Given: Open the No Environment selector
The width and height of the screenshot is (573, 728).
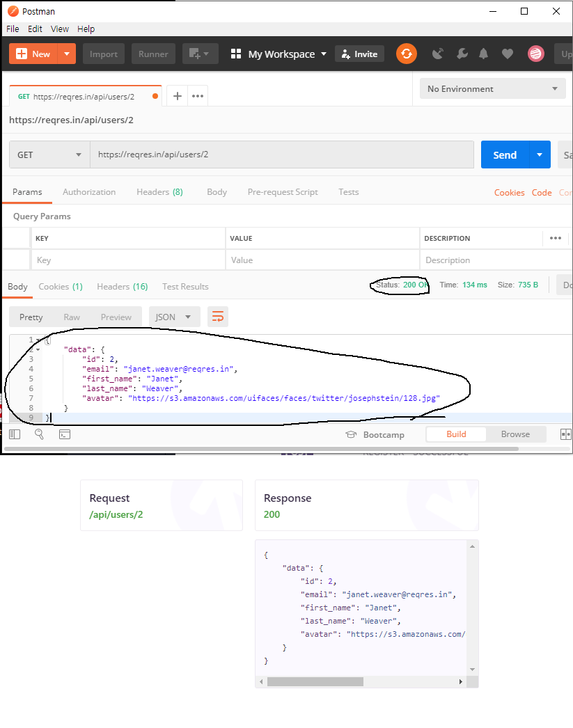Looking at the screenshot, I should [x=493, y=88].
